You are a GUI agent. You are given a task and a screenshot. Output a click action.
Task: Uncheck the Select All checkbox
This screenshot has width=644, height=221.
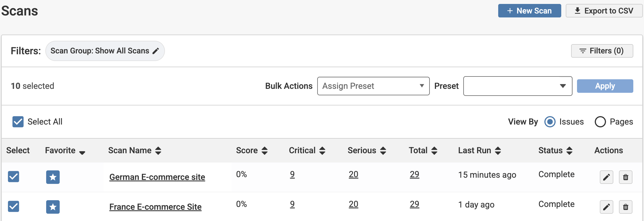[x=18, y=122]
